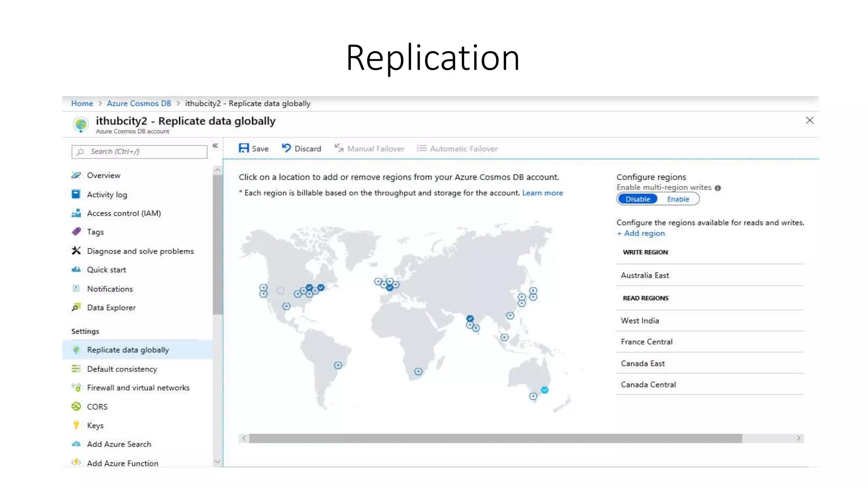Screen dimensions: 868x488
Task: Click the Quick start cloud icon
Action: tap(76, 269)
